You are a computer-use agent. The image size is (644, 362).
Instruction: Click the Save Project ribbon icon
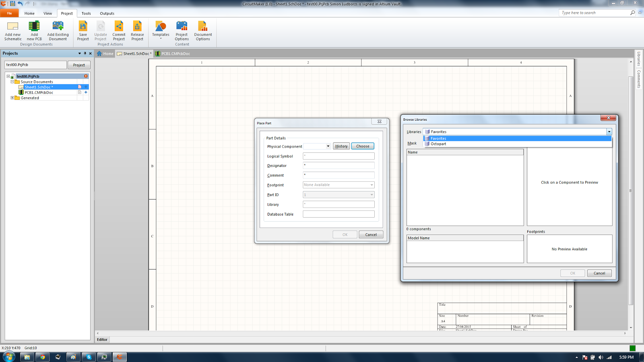coord(83,31)
